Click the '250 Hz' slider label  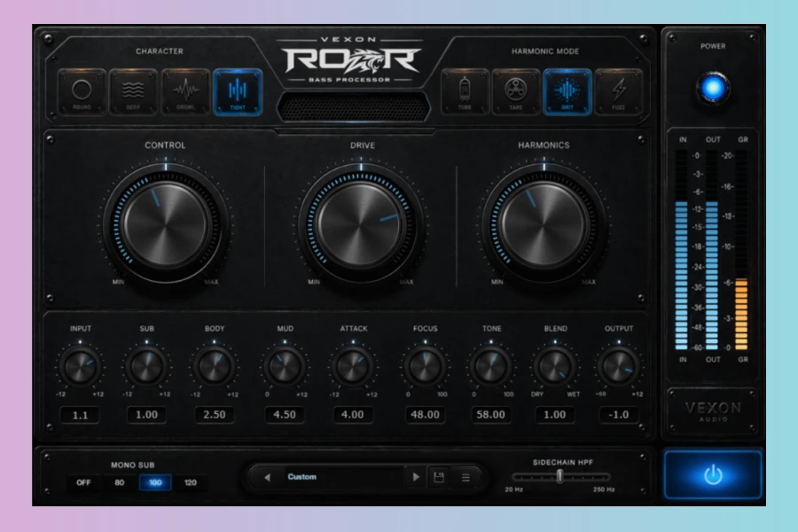point(604,489)
